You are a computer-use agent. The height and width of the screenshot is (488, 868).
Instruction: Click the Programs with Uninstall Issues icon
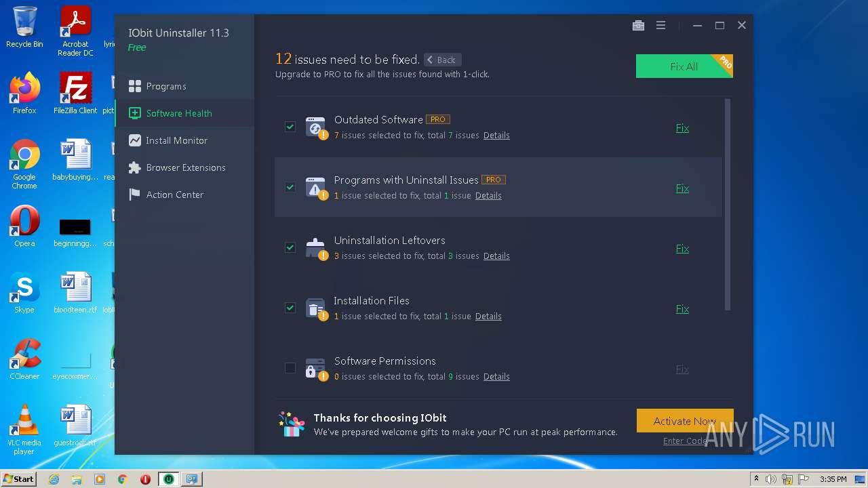pyautogui.click(x=316, y=188)
